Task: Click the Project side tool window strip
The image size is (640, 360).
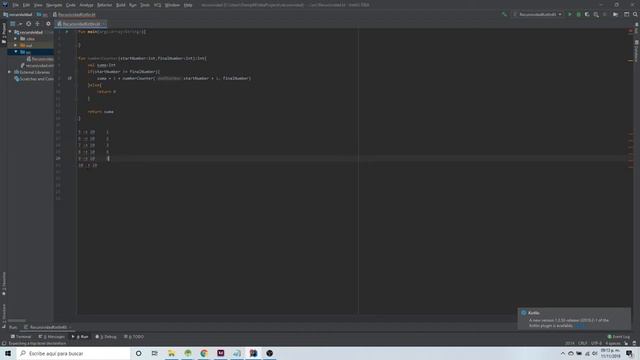Action: pos(4,33)
